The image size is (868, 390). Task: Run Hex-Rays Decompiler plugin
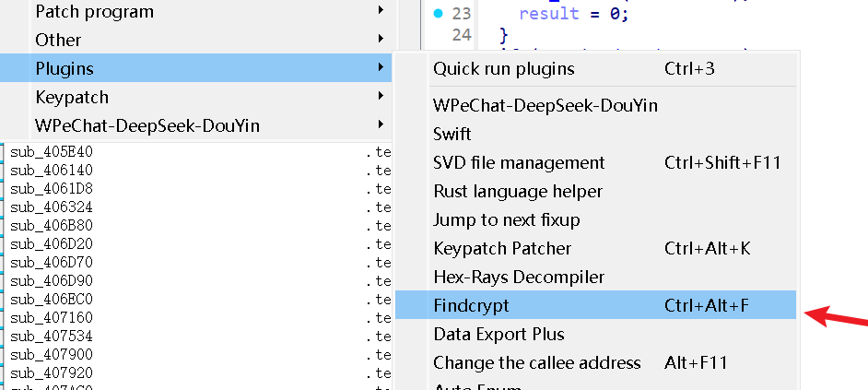(595, 277)
